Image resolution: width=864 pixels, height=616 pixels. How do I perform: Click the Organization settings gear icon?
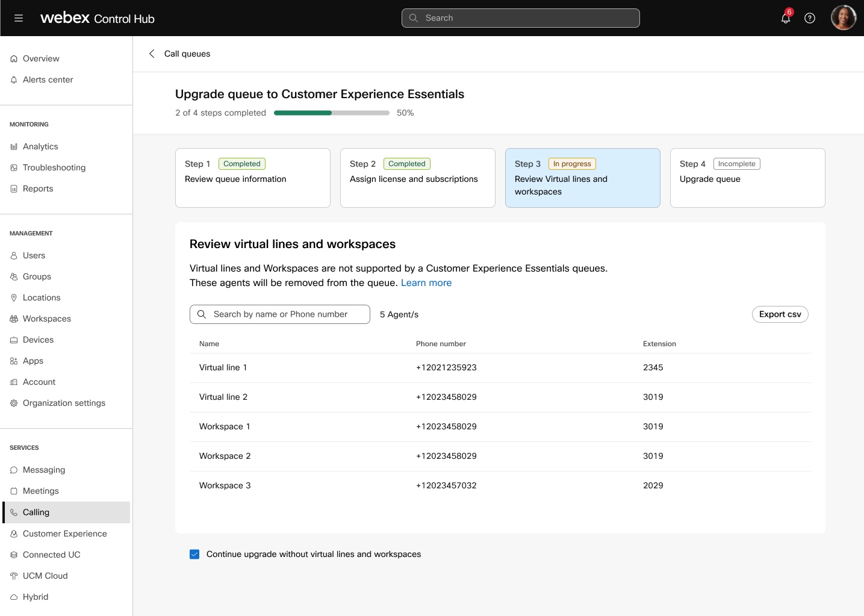(14, 403)
